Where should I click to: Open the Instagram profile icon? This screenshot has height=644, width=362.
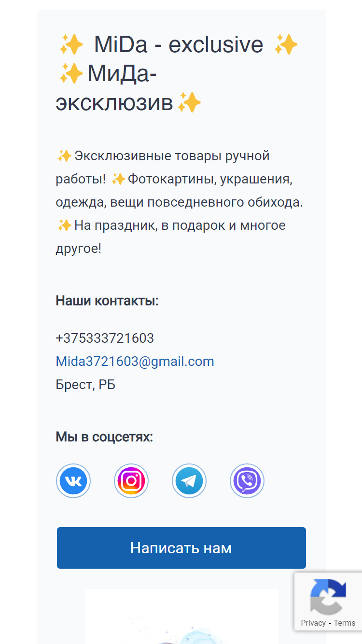[131, 481]
